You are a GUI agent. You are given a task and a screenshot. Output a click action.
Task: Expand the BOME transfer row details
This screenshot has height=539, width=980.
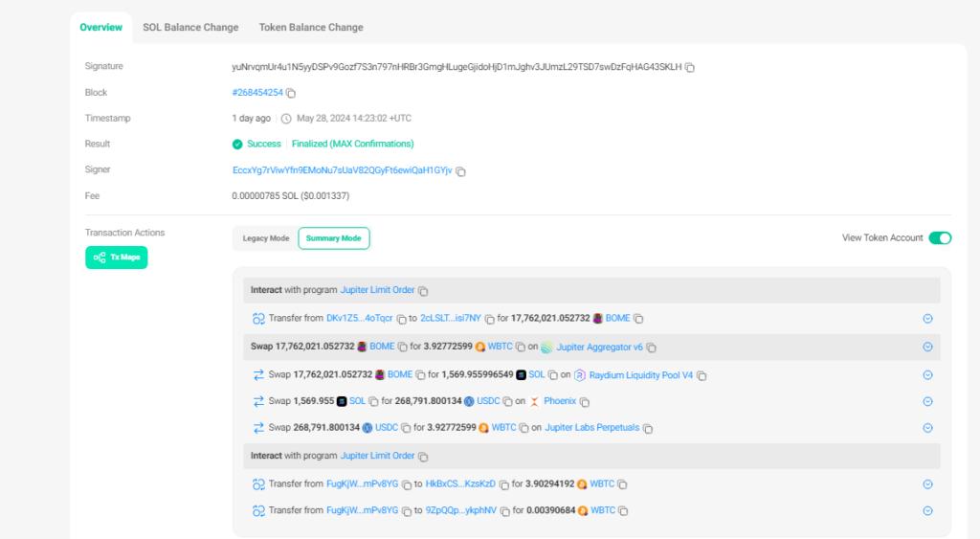(926, 319)
